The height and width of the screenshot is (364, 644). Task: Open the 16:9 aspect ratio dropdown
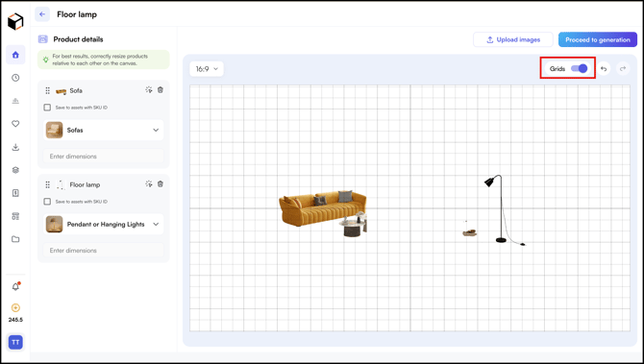pyautogui.click(x=207, y=69)
